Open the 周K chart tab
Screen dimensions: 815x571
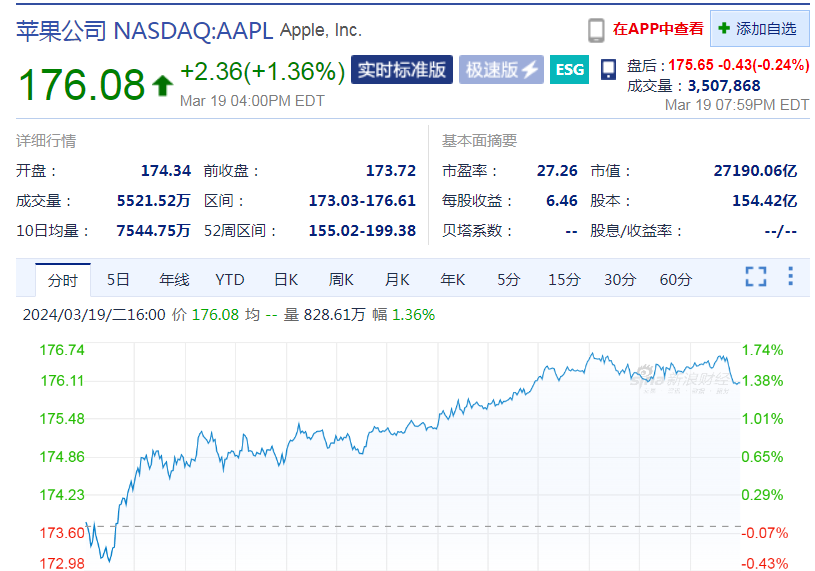pyautogui.click(x=341, y=280)
